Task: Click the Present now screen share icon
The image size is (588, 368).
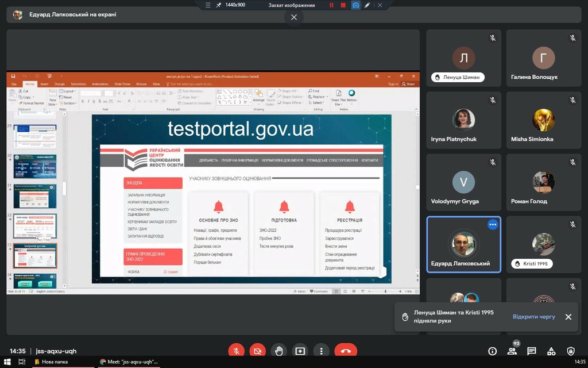Action: (x=300, y=351)
